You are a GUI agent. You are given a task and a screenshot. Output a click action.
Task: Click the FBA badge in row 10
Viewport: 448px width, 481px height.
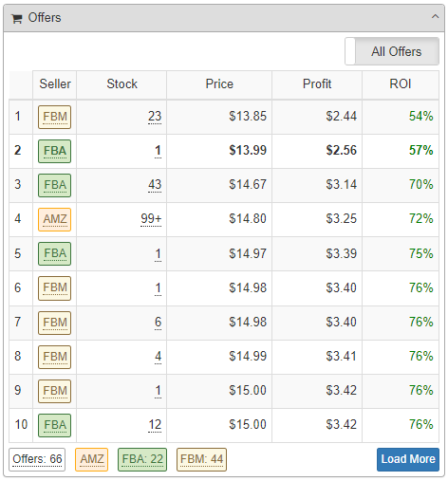tap(55, 425)
